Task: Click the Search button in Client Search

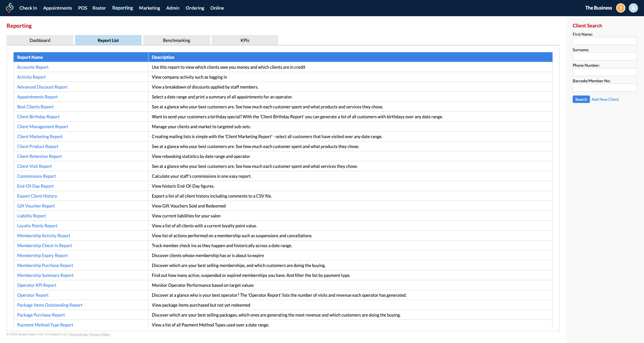Action: (x=581, y=99)
